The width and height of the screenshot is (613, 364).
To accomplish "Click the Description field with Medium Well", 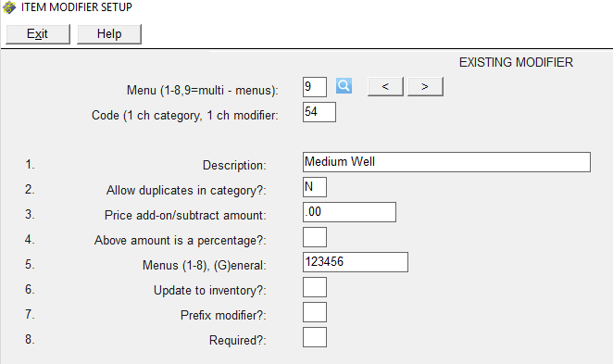I will (446, 162).
